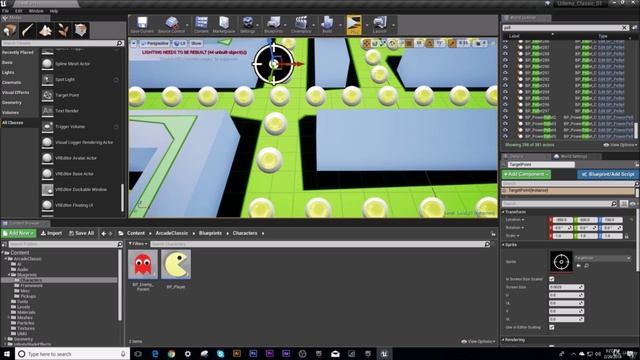This screenshot has height=360, width=640.
Task: Switch to Landscape mode icon
Action: click(x=45, y=30)
